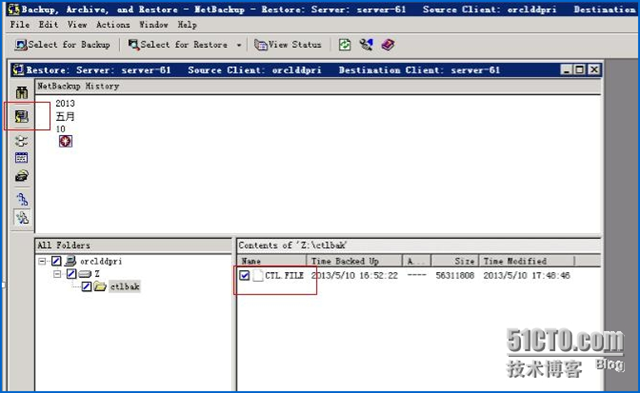Sort by the Time Backed Up column header
The width and height of the screenshot is (640, 393).
point(354,261)
